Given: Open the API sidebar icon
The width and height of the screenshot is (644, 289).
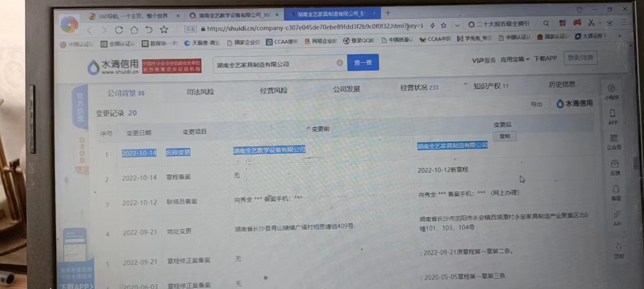Looking at the screenshot, I should pyautogui.click(x=617, y=218).
